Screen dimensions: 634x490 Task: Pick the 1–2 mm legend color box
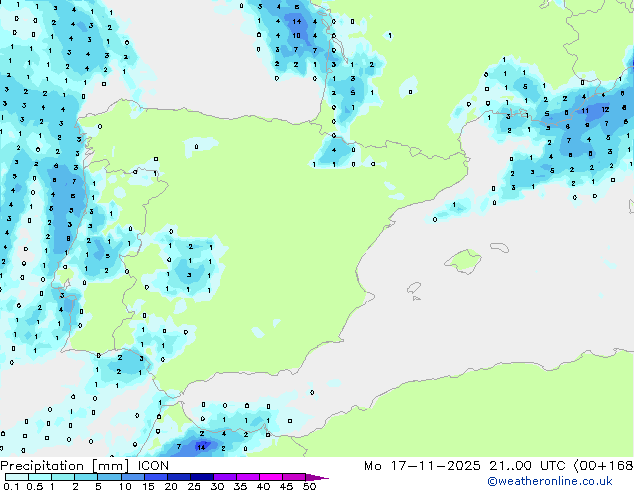[63, 477]
